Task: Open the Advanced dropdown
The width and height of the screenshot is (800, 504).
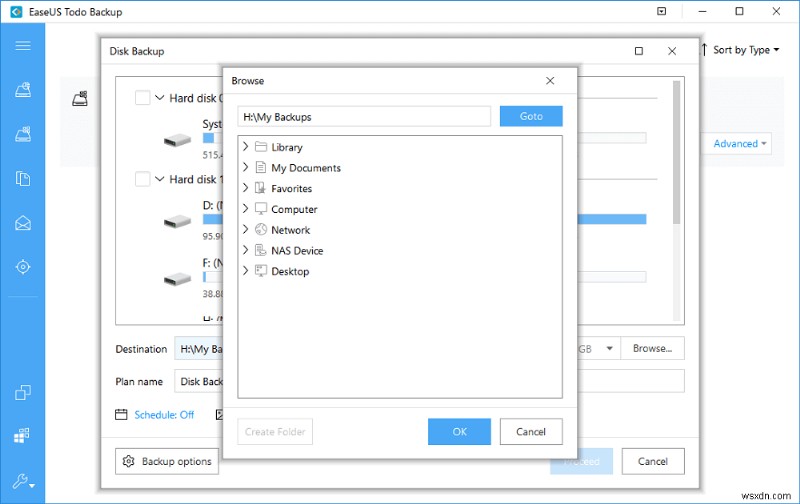Action: pyautogui.click(x=739, y=144)
